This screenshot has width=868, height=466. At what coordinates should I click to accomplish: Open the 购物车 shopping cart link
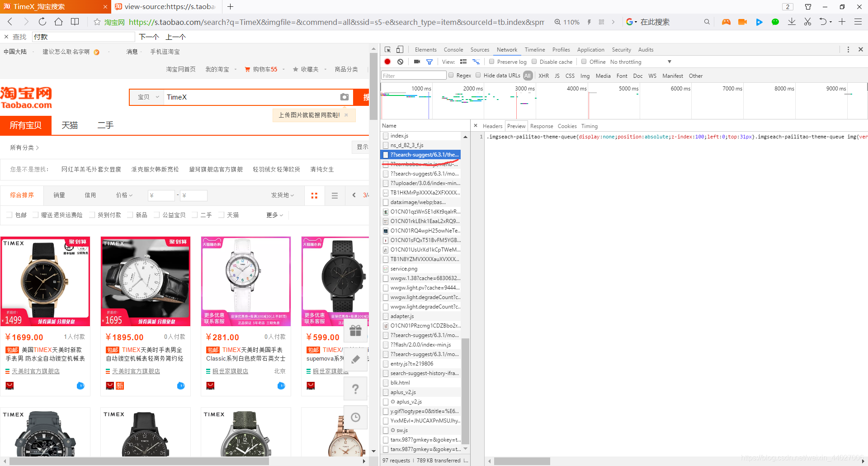click(x=262, y=69)
